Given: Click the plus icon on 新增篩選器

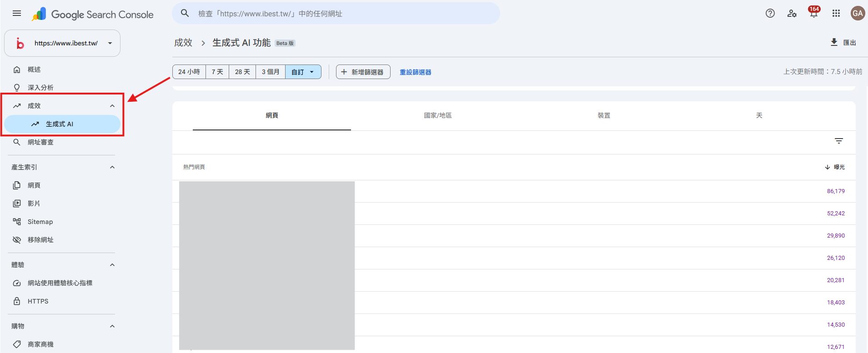Looking at the screenshot, I should [x=344, y=72].
